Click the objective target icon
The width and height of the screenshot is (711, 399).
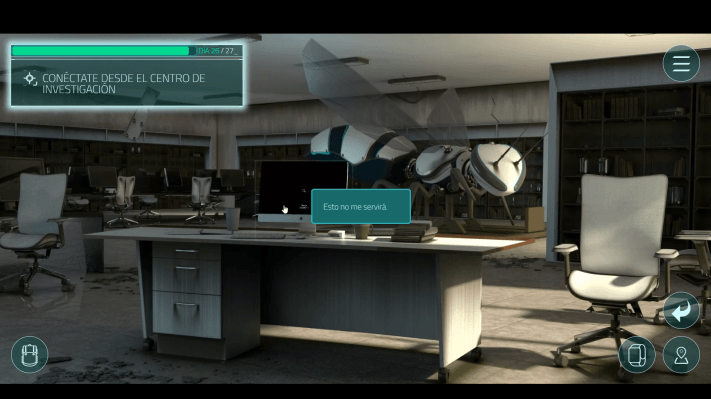(x=30, y=79)
